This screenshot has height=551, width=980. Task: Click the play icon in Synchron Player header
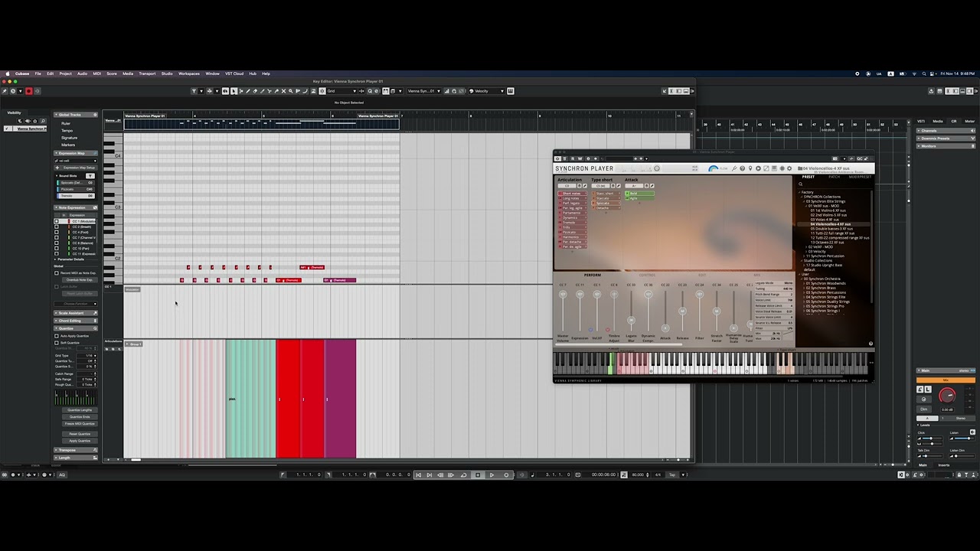pyautogui.click(x=758, y=168)
